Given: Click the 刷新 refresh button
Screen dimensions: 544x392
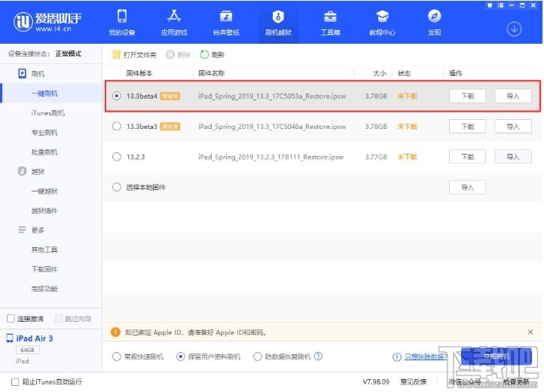Looking at the screenshot, I should point(212,54).
